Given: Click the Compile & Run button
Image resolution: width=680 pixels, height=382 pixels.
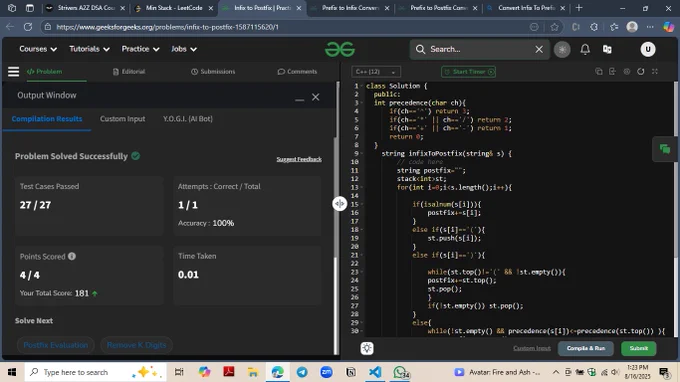Looking at the screenshot, I should click(x=585, y=348).
